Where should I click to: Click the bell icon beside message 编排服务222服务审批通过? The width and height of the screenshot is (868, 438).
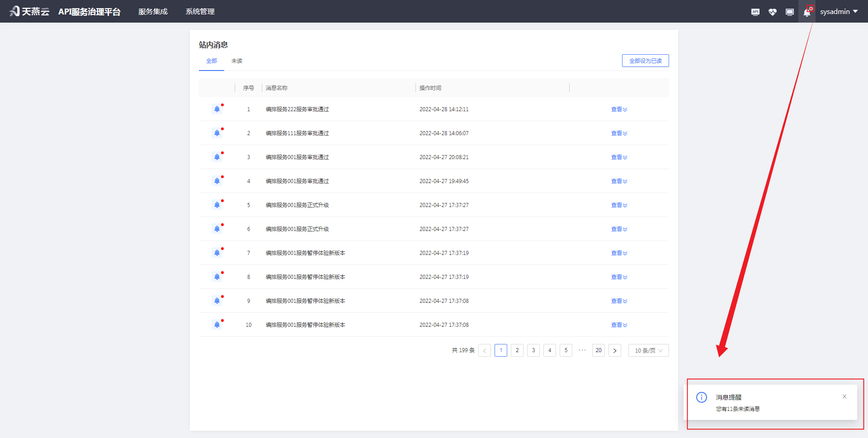(217, 109)
